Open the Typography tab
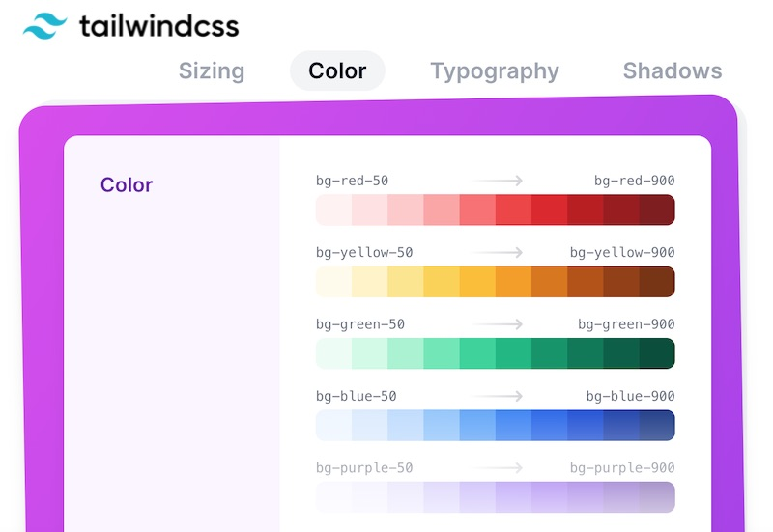The image size is (773, 532). click(495, 71)
